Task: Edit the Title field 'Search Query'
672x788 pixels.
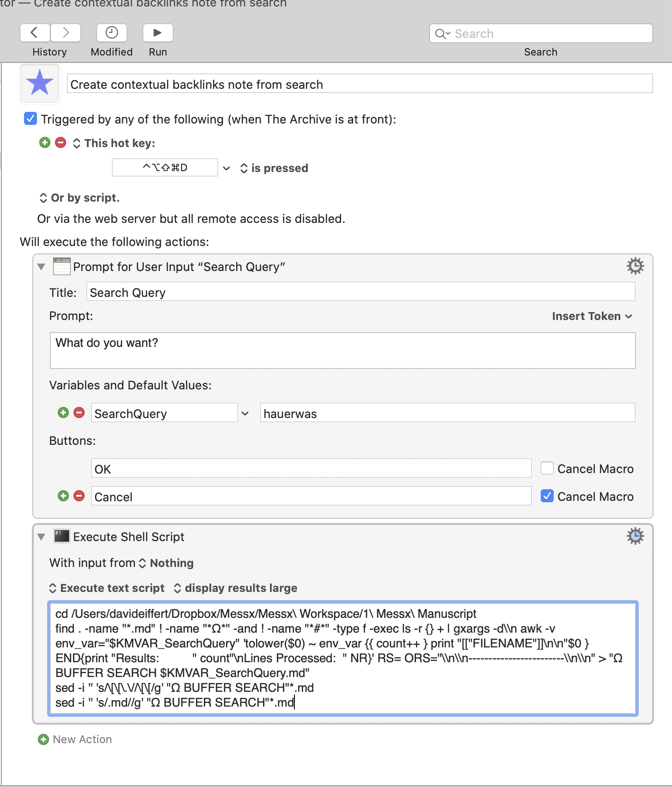Action: click(360, 292)
